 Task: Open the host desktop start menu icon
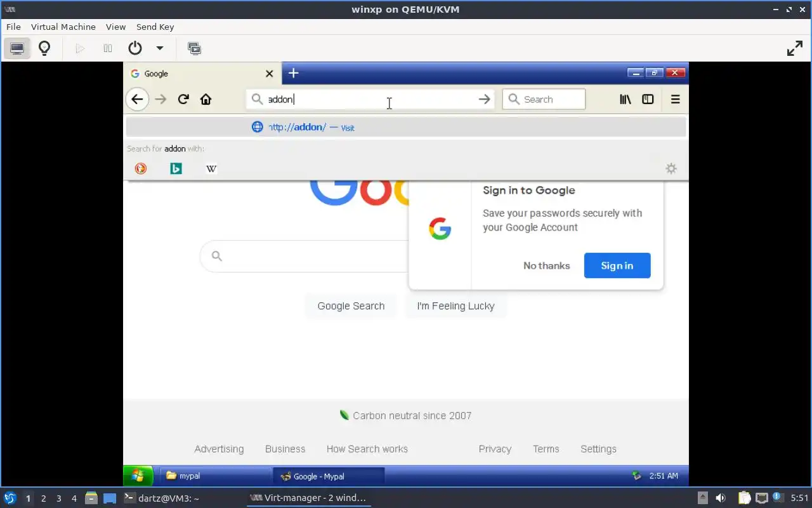coord(10,498)
